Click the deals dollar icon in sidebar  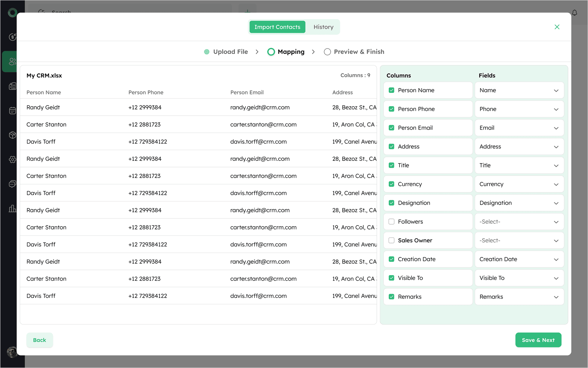(12, 37)
